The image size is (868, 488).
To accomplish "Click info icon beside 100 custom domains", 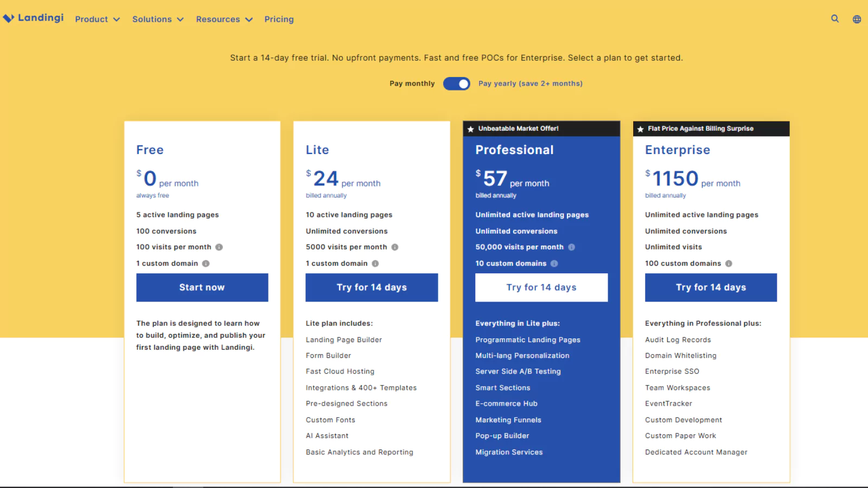I will click(x=729, y=264).
